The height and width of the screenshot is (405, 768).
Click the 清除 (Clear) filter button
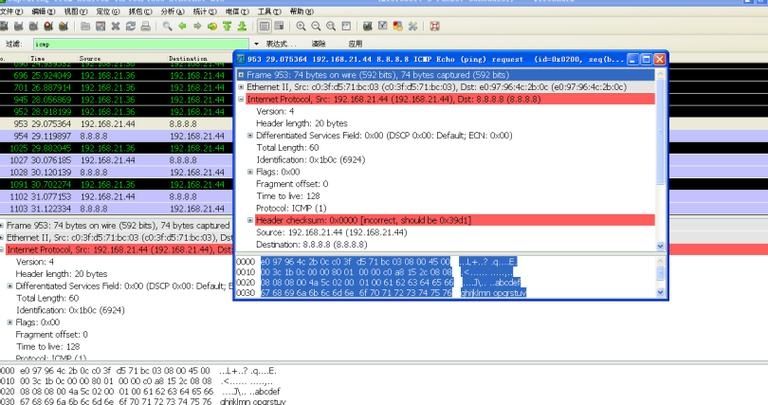(319, 44)
